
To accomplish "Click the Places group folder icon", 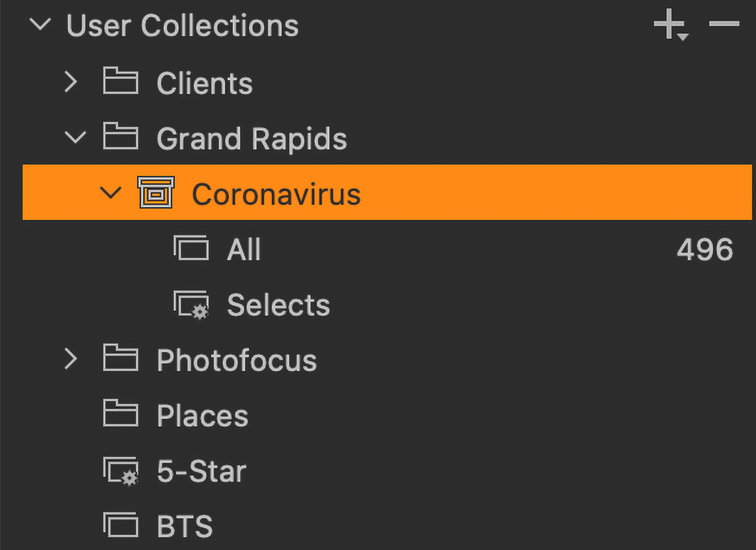I will pos(120,413).
